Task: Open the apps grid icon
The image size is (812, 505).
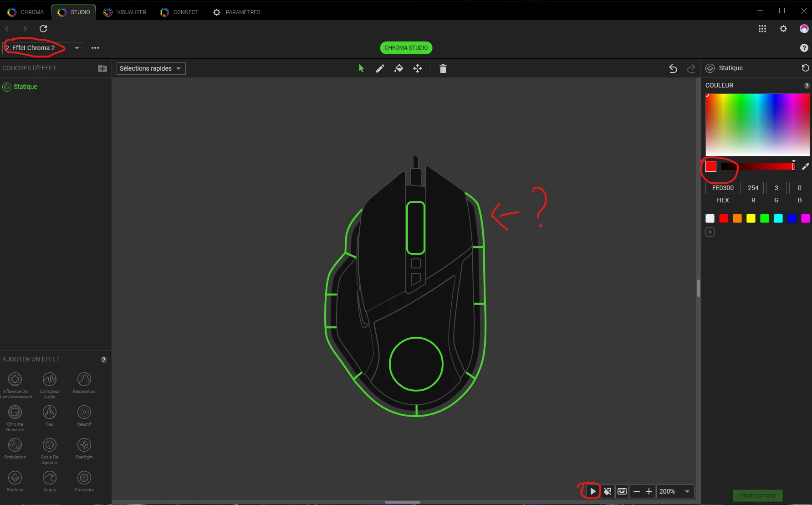Action: [762, 29]
